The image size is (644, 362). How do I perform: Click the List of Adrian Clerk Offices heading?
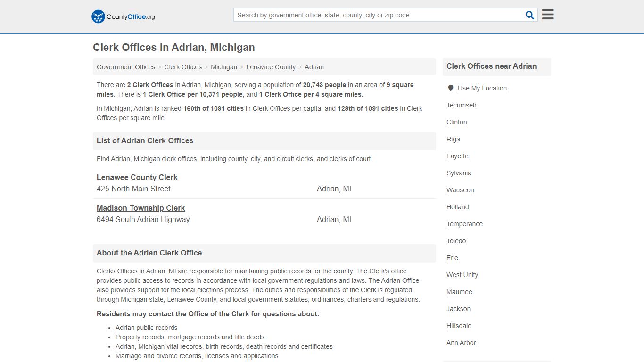pos(145,140)
